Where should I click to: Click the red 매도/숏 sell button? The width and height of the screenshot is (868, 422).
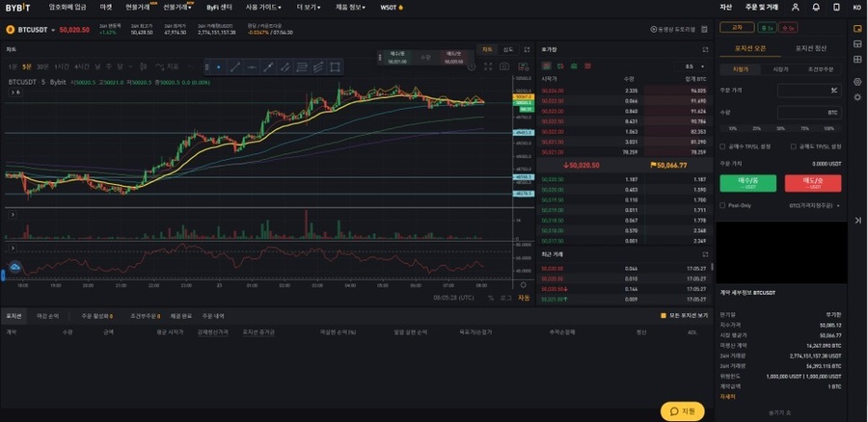[x=813, y=184]
